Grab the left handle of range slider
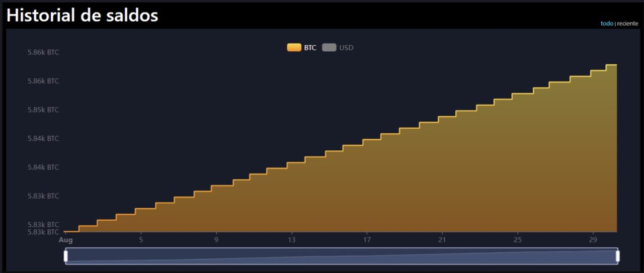The width and height of the screenshot is (644, 273). (x=66, y=256)
